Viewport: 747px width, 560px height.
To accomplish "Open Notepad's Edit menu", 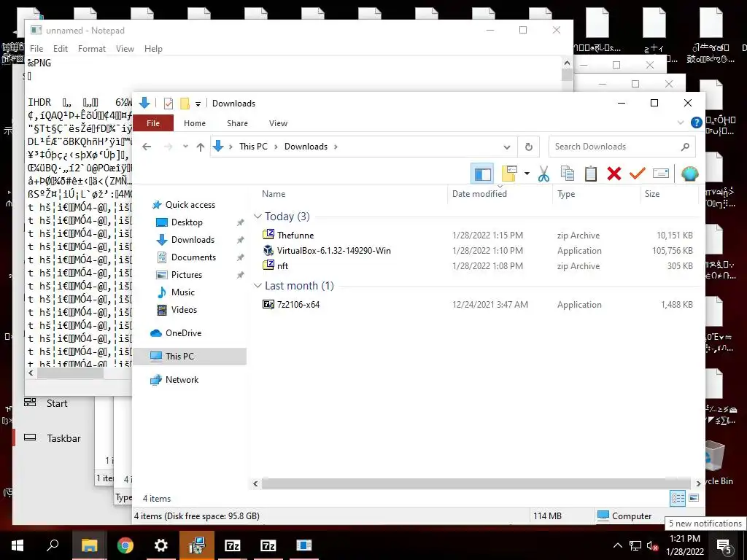I will pyautogui.click(x=61, y=49).
